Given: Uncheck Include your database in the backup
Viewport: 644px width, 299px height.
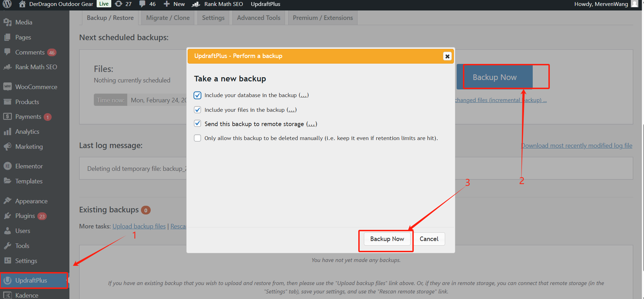Looking at the screenshot, I should point(197,95).
